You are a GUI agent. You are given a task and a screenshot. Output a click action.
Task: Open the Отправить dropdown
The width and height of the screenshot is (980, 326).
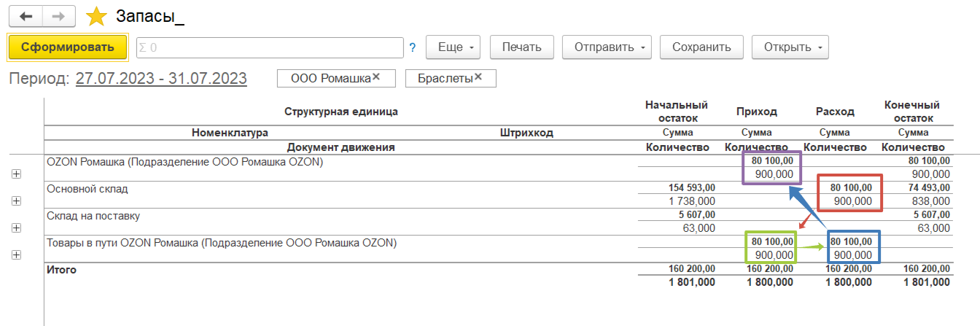pyautogui.click(x=606, y=47)
